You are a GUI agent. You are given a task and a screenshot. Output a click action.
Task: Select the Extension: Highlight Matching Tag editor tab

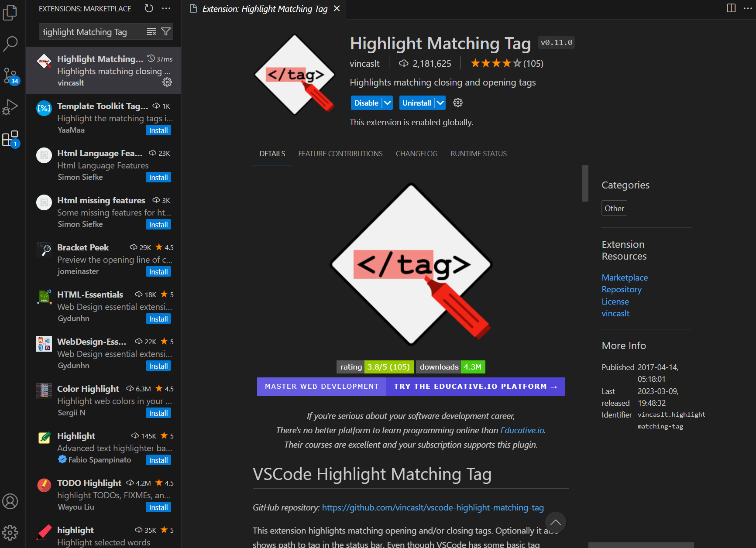click(265, 9)
